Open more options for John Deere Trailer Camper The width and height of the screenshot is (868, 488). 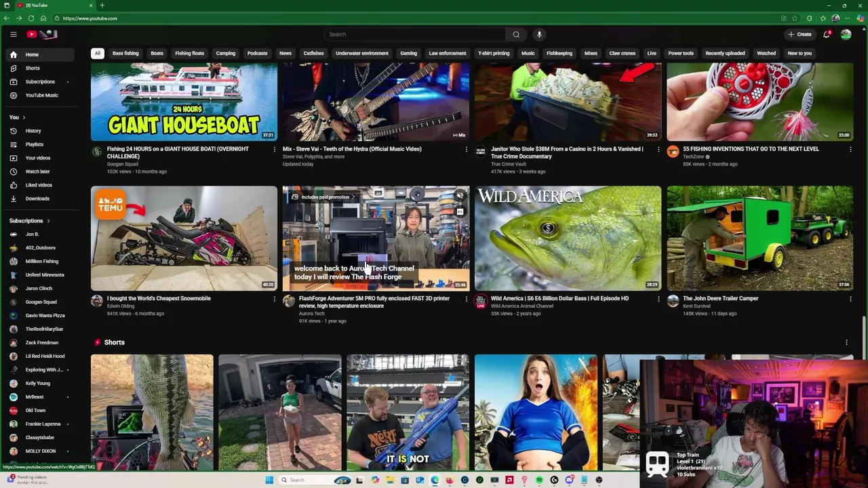pos(850,299)
